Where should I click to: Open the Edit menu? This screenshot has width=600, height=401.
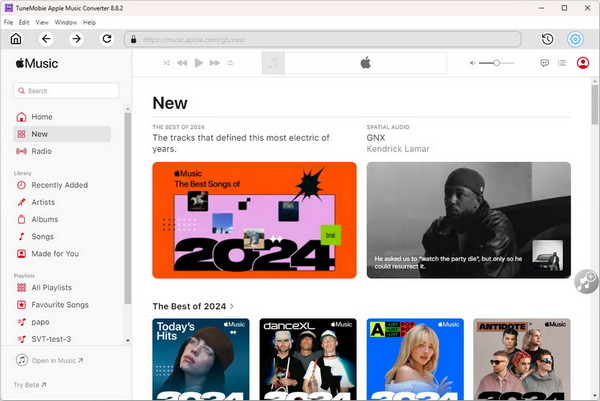pos(24,23)
